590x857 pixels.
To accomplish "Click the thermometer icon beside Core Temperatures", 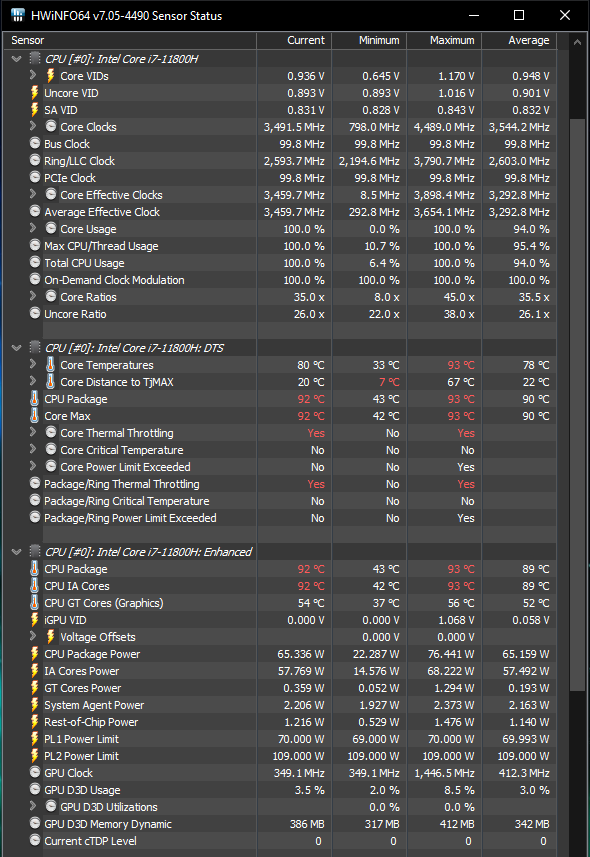I will coord(50,365).
